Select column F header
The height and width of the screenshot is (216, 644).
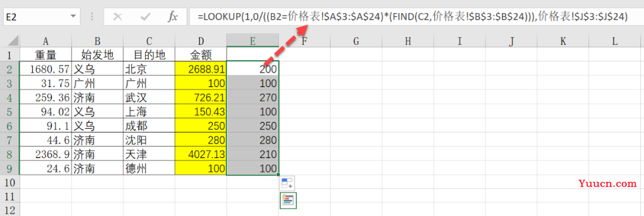pyautogui.click(x=304, y=41)
